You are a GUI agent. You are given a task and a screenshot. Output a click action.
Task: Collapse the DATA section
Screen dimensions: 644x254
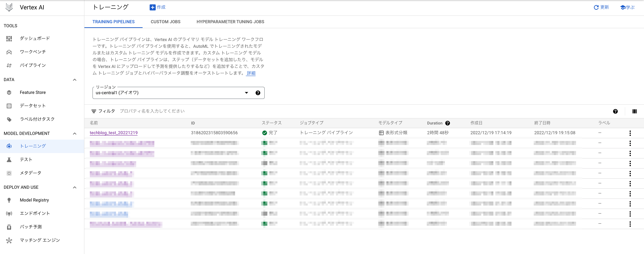(x=75, y=80)
